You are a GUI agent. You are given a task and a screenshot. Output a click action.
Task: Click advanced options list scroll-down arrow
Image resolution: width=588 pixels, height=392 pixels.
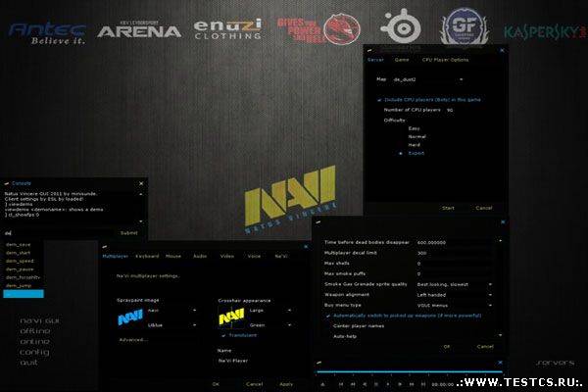[500, 335]
